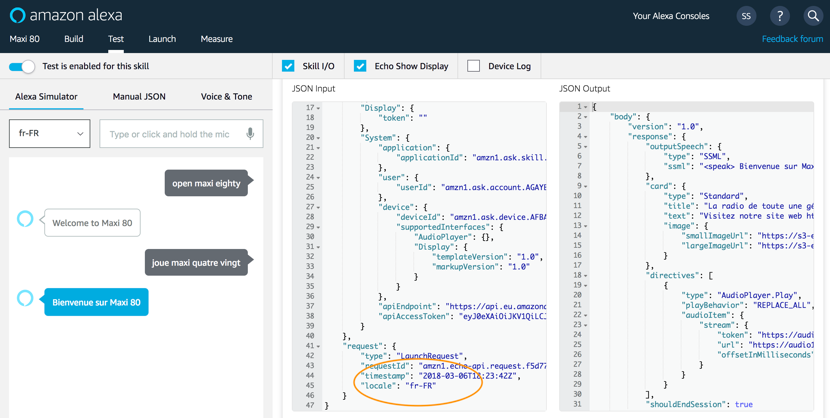Image resolution: width=830 pixels, height=418 pixels.
Task: Click the 'open maxi eighty' message bubble
Action: [x=206, y=183]
